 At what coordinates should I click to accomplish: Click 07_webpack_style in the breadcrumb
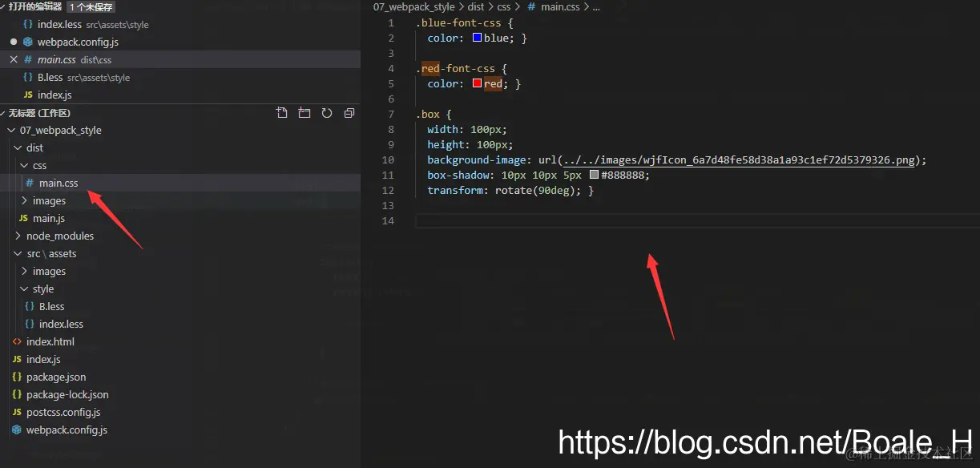413,6
